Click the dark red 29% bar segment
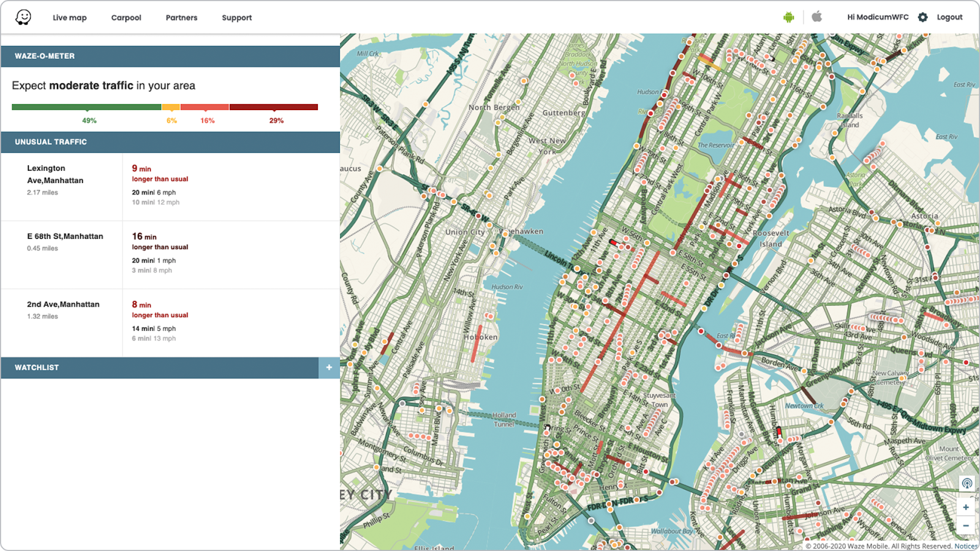The width and height of the screenshot is (980, 551). click(274, 107)
